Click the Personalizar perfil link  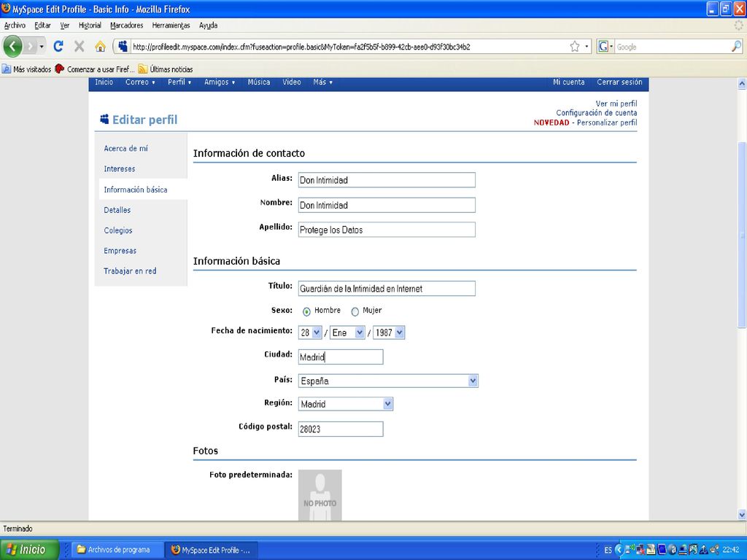[x=607, y=122]
